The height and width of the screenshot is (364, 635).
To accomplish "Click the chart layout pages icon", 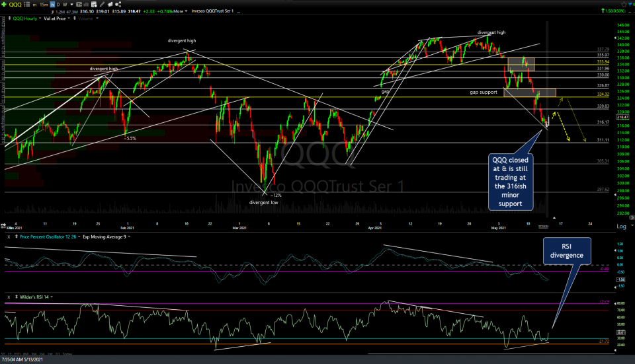I will pyautogui.click(x=110, y=5).
